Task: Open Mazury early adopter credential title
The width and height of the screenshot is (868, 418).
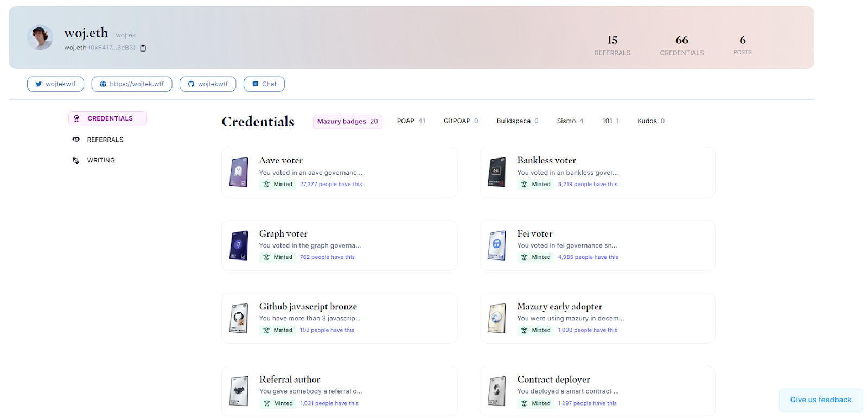Action: pyautogui.click(x=560, y=307)
